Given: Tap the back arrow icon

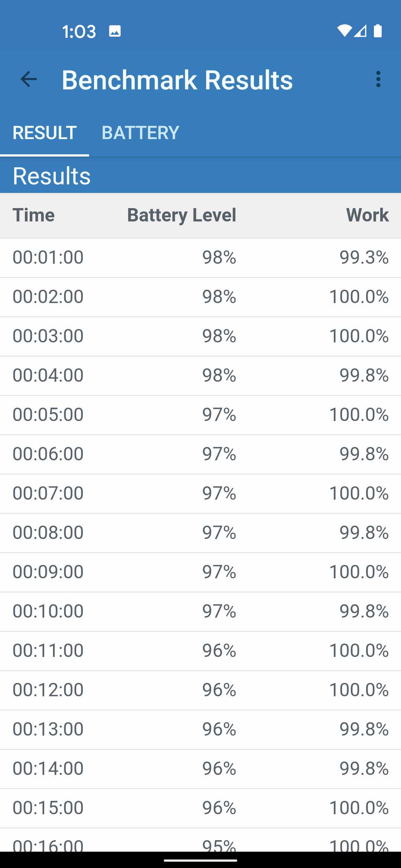Looking at the screenshot, I should [29, 79].
